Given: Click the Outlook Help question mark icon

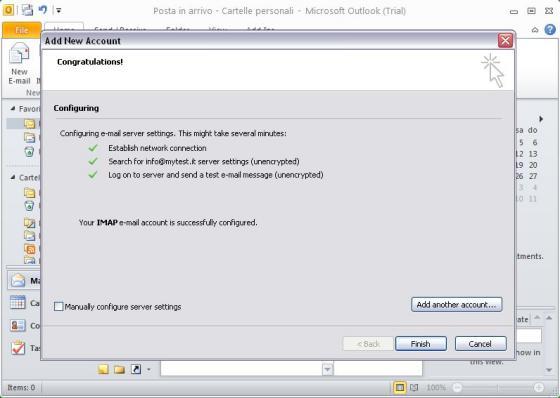Looking at the screenshot, I should click(550, 30).
